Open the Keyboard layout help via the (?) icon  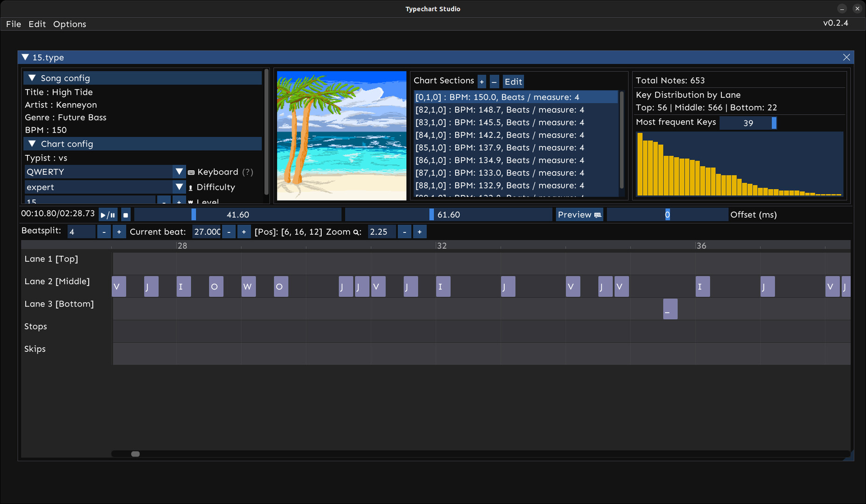coord(247,172)
